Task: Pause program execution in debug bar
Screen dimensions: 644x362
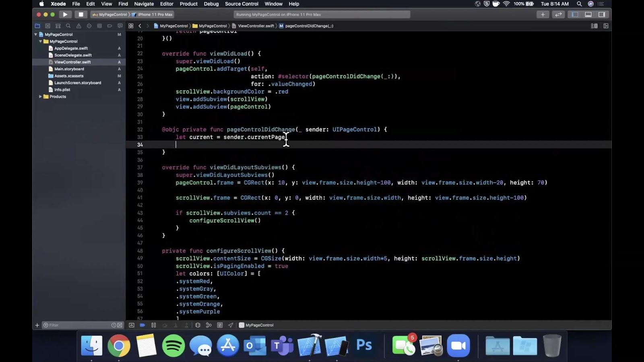Action: pos(153,325)
